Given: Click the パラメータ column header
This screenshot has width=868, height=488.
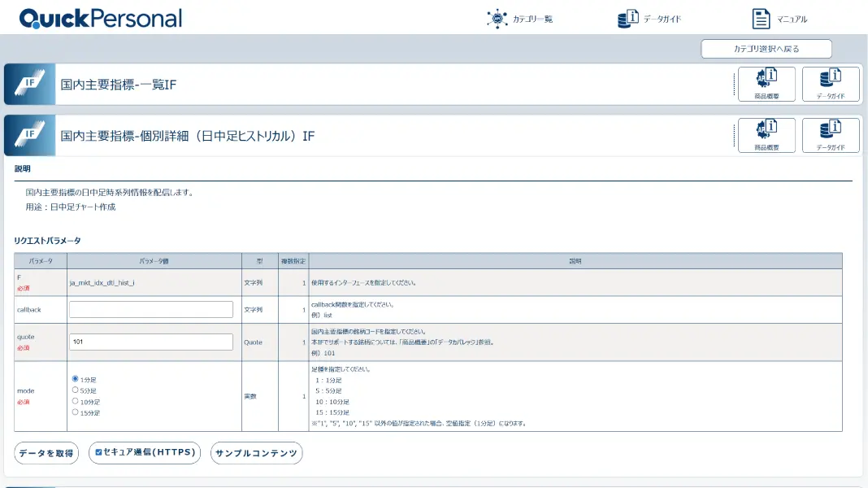Looking at the screenshot, I should (41, 261).
